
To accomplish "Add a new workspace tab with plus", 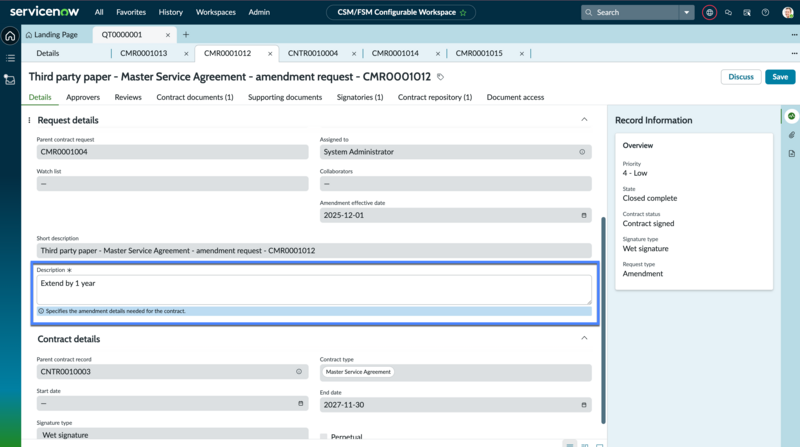I will 186,34.
